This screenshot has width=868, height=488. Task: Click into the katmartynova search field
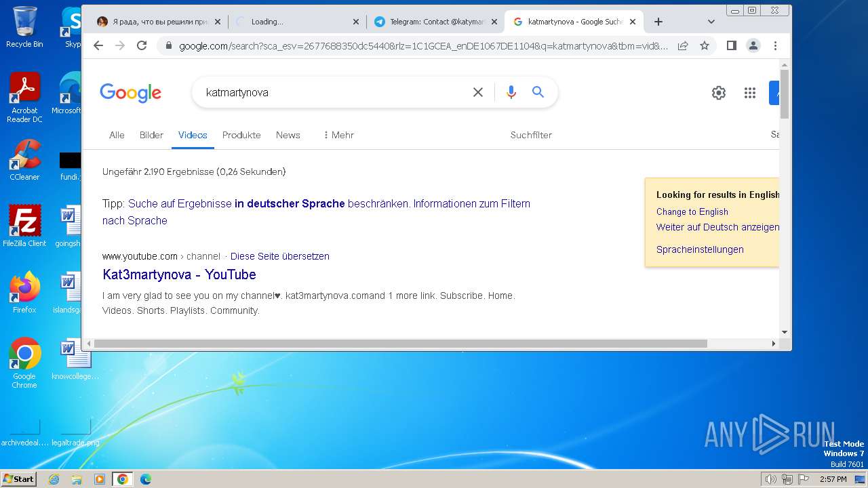332,92
